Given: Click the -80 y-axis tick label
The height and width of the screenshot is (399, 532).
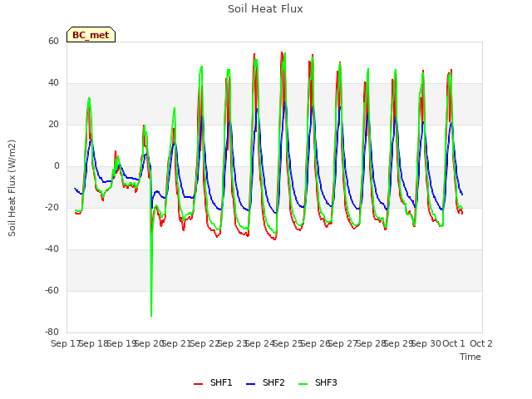Looking at the screenshot, I should point(52,332).
